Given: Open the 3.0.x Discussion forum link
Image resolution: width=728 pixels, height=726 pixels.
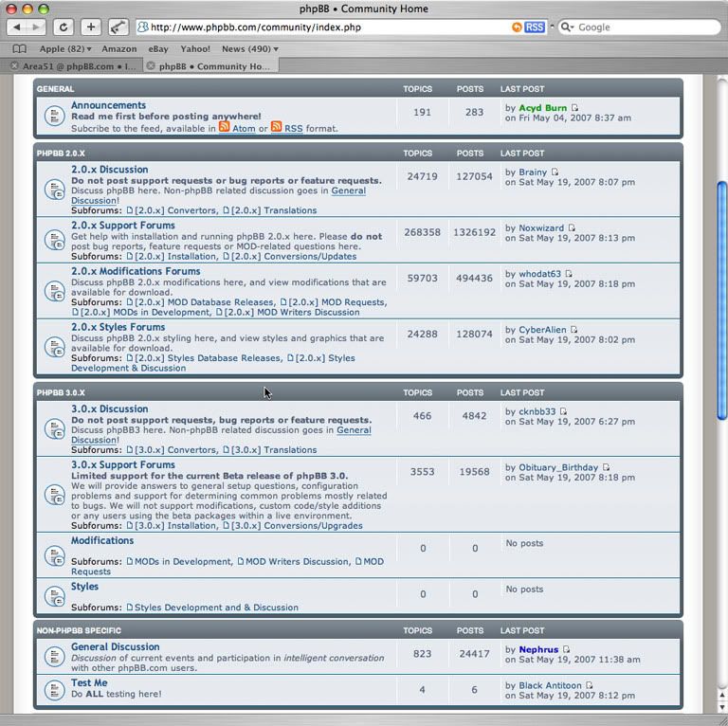Looking at the screenshot, I should 110,408.
